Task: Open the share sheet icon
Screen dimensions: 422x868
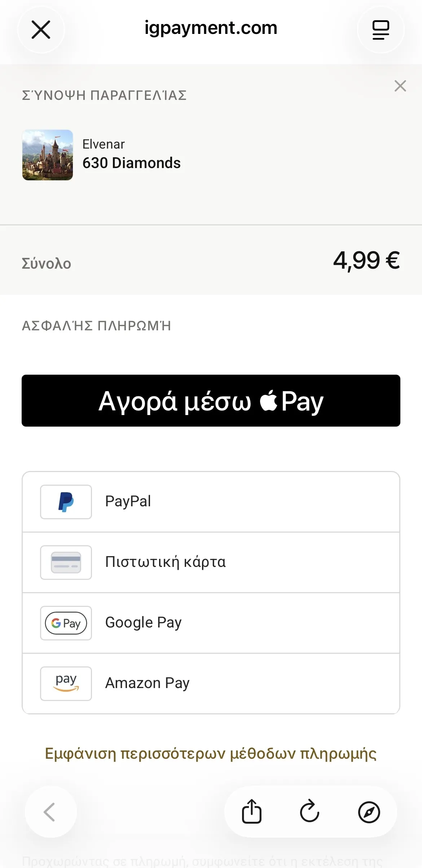Action: [x=251, y=812]
